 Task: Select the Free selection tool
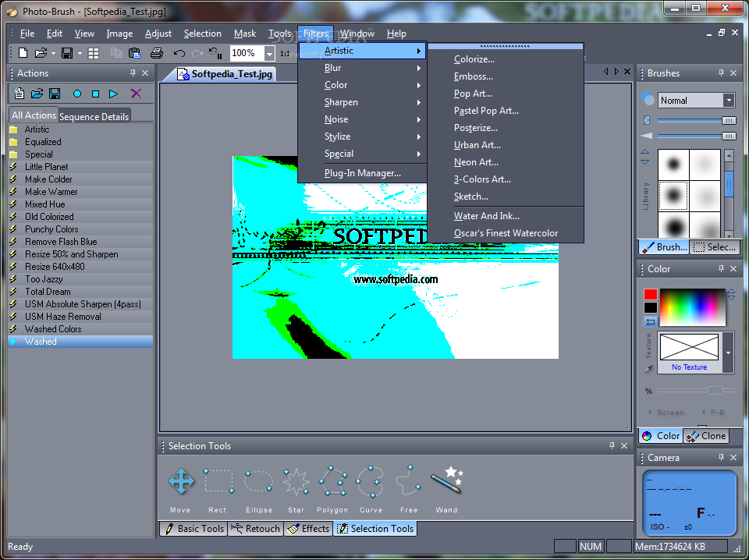(x=408, y=481)
